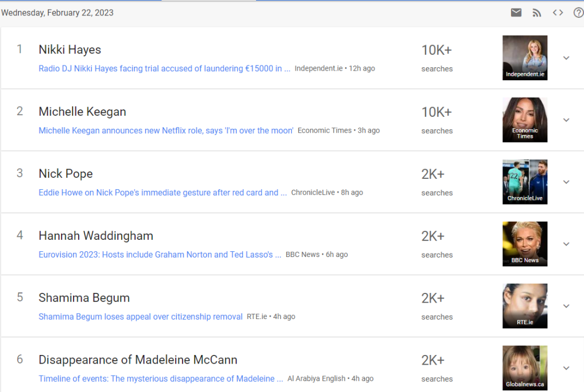584x392 pixels.
Task: Click the Economic Times thumbnail image
Action: click(x=525, y=120)
